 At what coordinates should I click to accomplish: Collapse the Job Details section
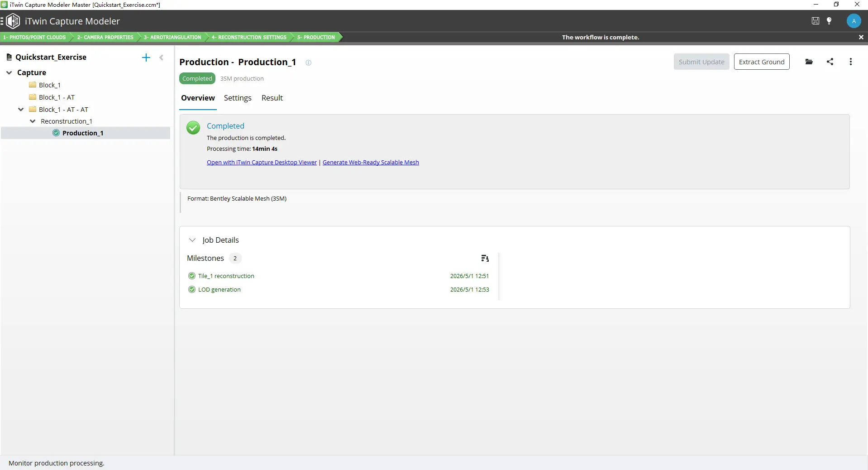coord(192,240)
